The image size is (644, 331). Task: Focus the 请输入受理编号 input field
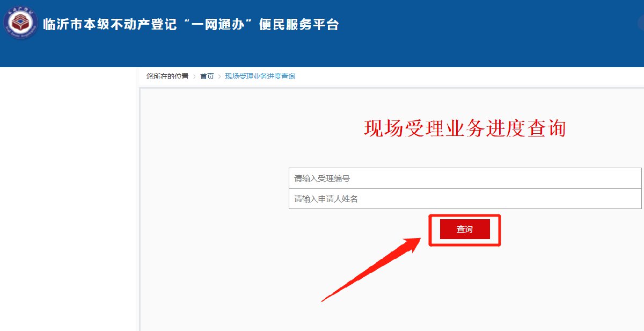pos(465,178)
